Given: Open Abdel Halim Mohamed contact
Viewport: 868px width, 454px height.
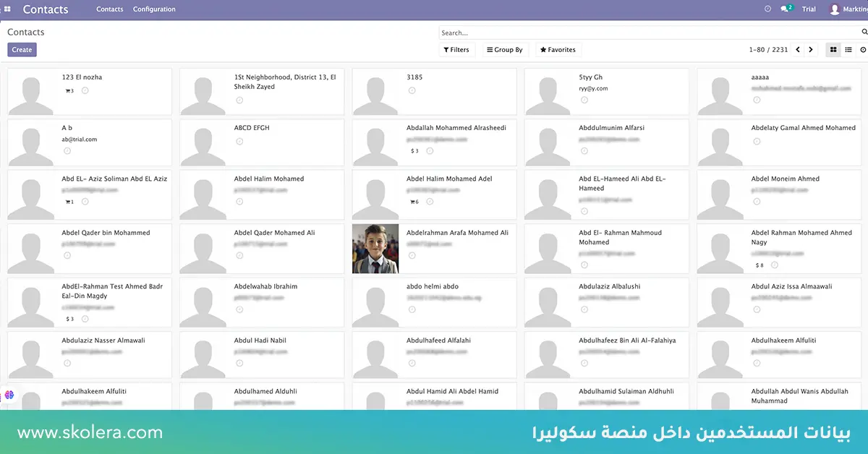Looking at the screenshot, I should [x=262, y=194].
